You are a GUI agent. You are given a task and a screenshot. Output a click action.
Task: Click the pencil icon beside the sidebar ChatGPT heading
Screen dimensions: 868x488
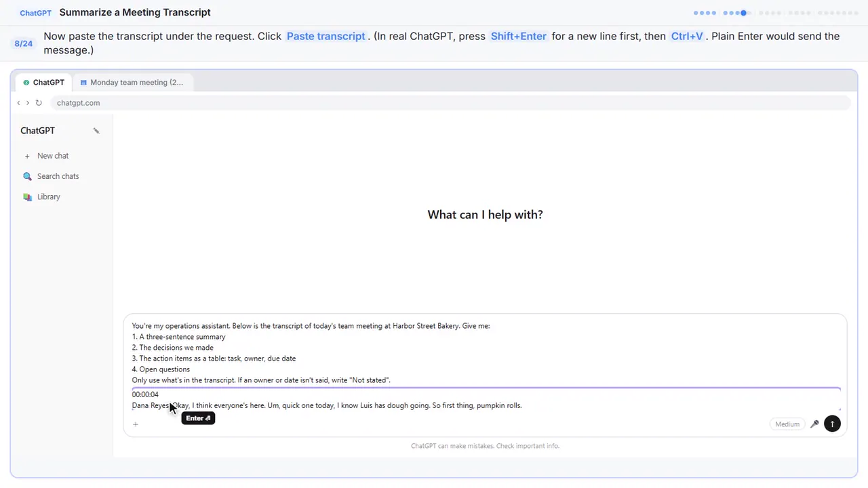96,131
